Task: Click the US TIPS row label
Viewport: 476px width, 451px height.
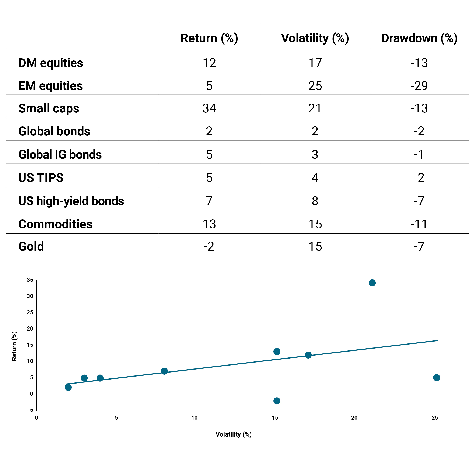Action: [x=41, y=178]
